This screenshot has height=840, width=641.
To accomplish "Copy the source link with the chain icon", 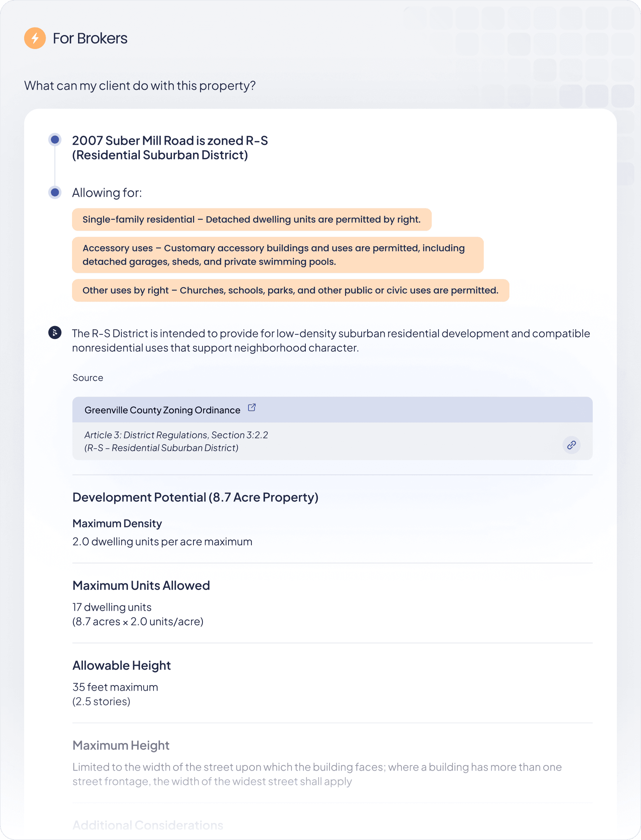I will (x=571, y=445).
